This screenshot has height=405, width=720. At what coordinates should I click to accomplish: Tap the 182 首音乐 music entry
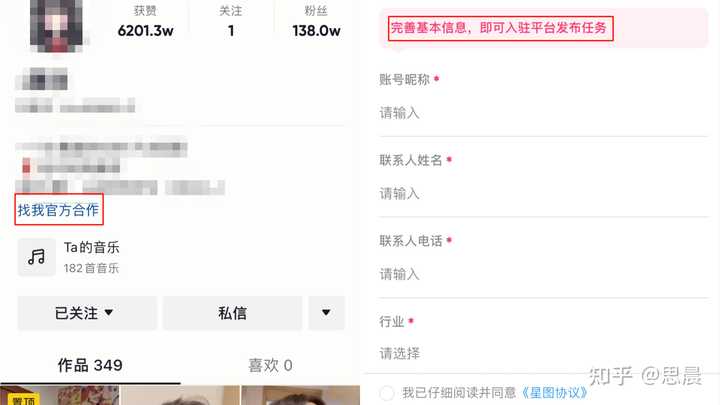click(x=91, y=268)
